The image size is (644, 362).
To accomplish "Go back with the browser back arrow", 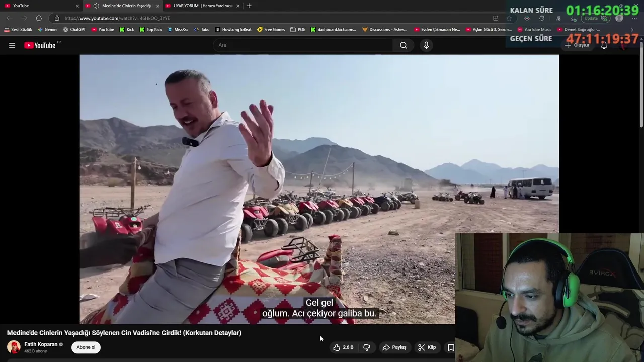I will 9,18.
